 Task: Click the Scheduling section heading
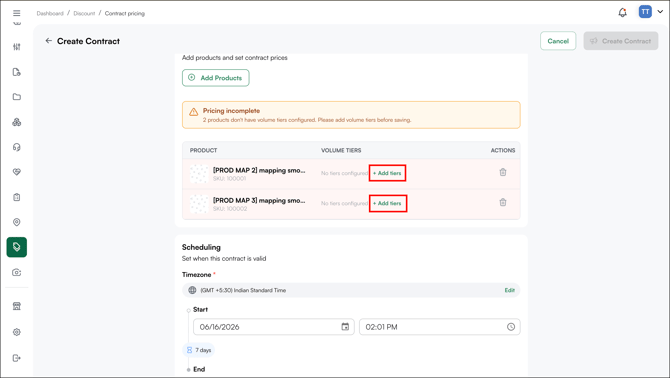(201, 247)
